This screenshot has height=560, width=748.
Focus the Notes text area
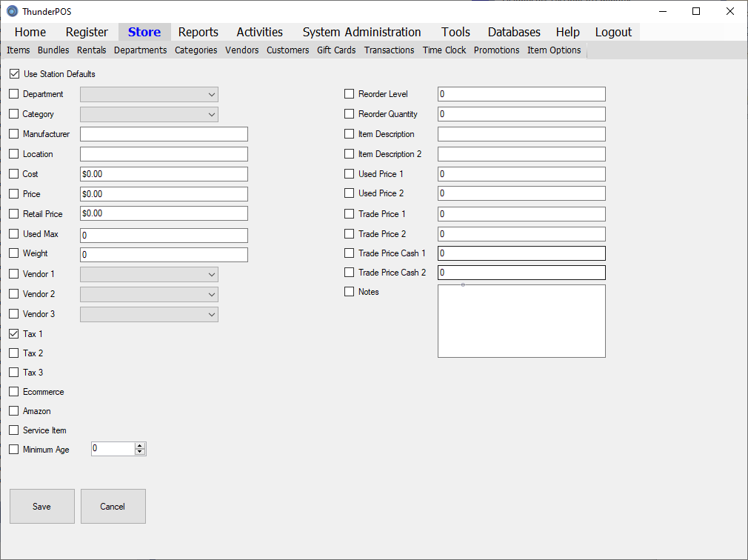(521, 321)
